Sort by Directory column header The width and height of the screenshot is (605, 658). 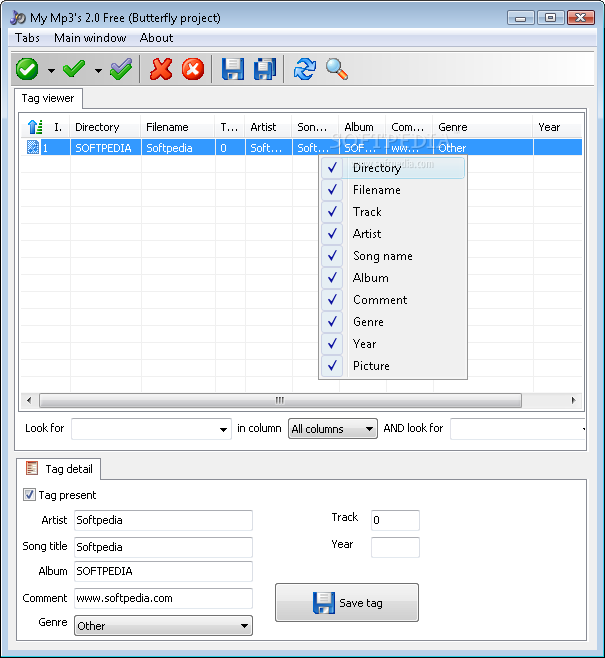point(105,127)
